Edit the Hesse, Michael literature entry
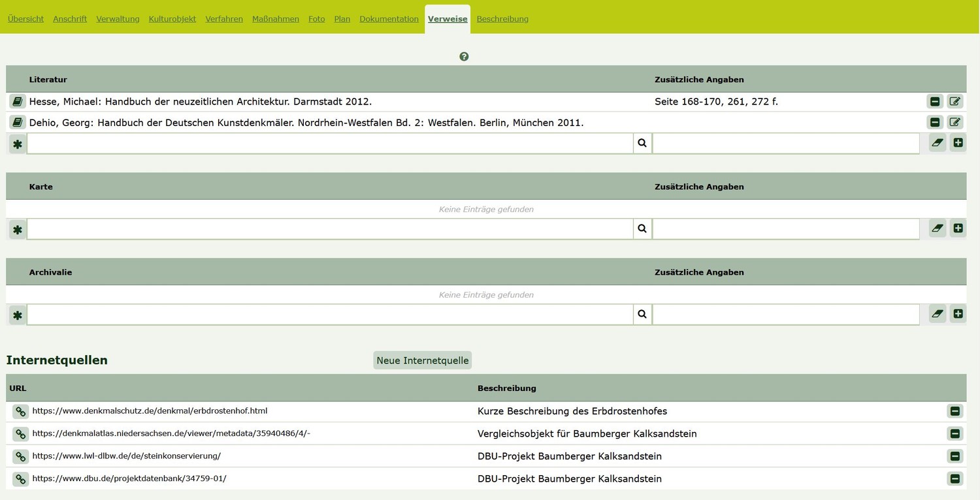 point(955,101)
